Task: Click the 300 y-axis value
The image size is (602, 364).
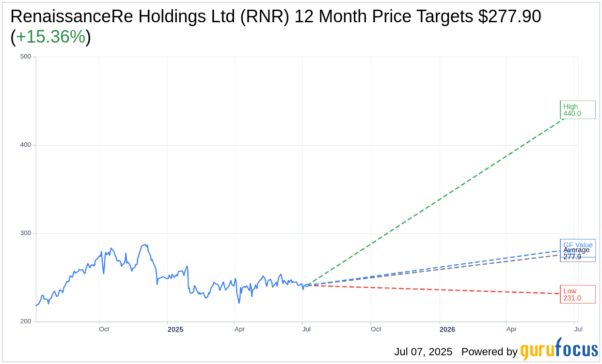Action: click(26, 233)
